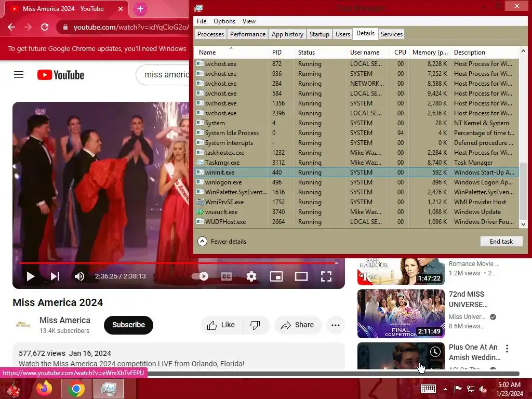This screenshot has height=399, width=532.
Task: Go back in Chrome
Action: click(x=11, y=27)
